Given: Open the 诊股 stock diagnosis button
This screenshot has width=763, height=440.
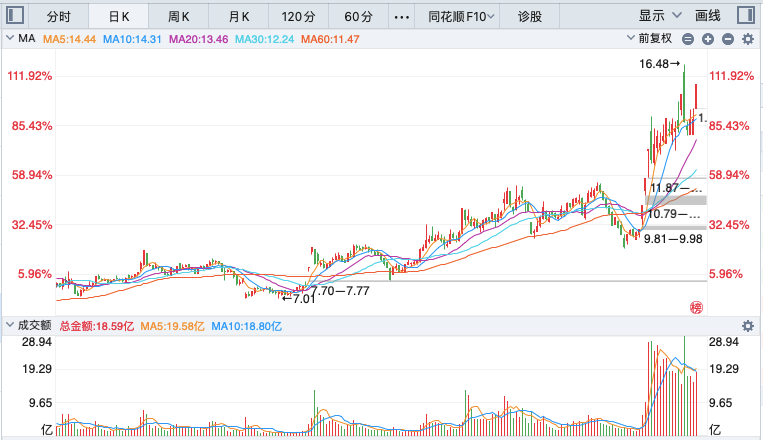Looking at the screenshot, I should [529, 17].
